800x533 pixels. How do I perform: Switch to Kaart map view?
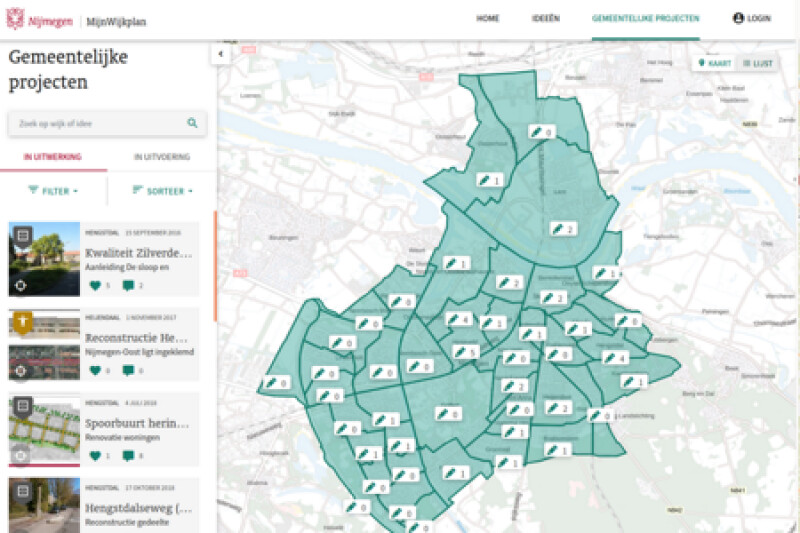715,63
